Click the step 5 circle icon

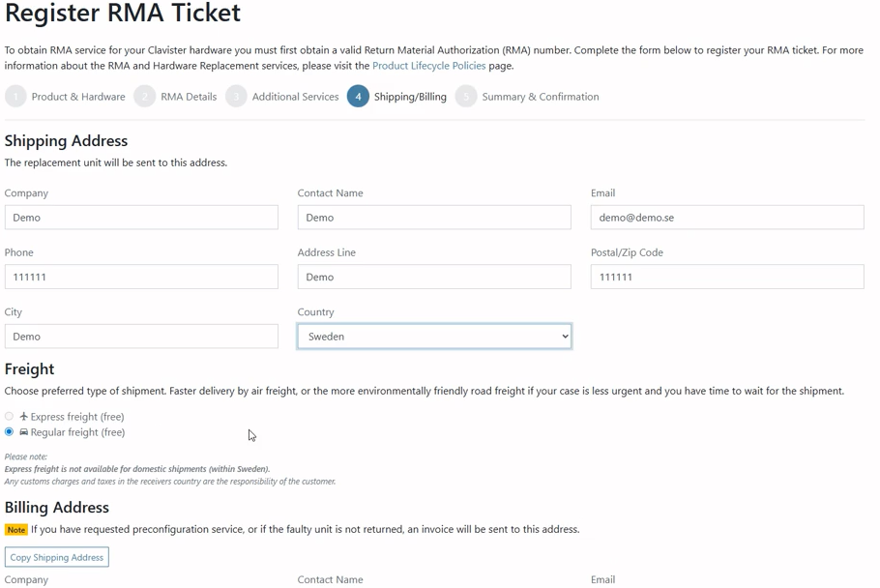coord(466,97)
